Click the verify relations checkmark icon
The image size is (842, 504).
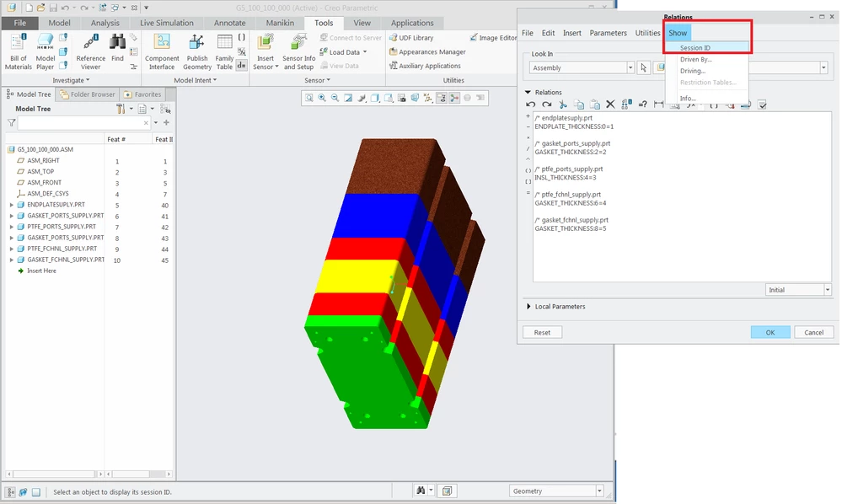point(762,105)
